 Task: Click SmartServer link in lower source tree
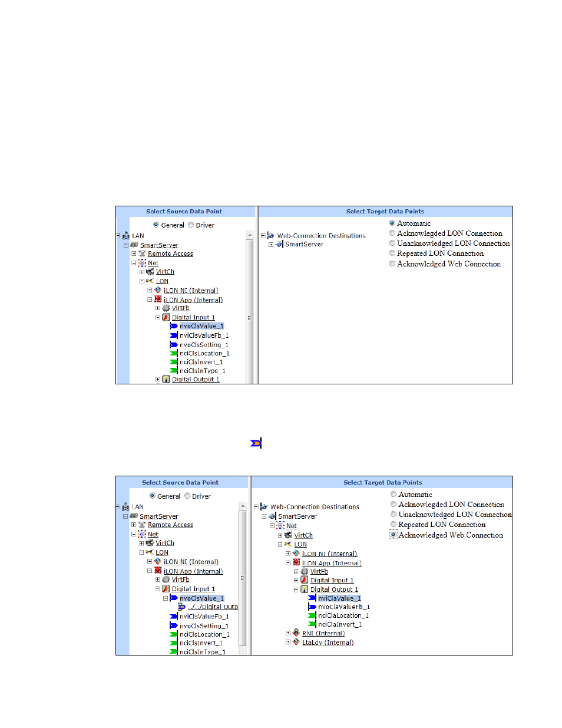pos(158,516)
